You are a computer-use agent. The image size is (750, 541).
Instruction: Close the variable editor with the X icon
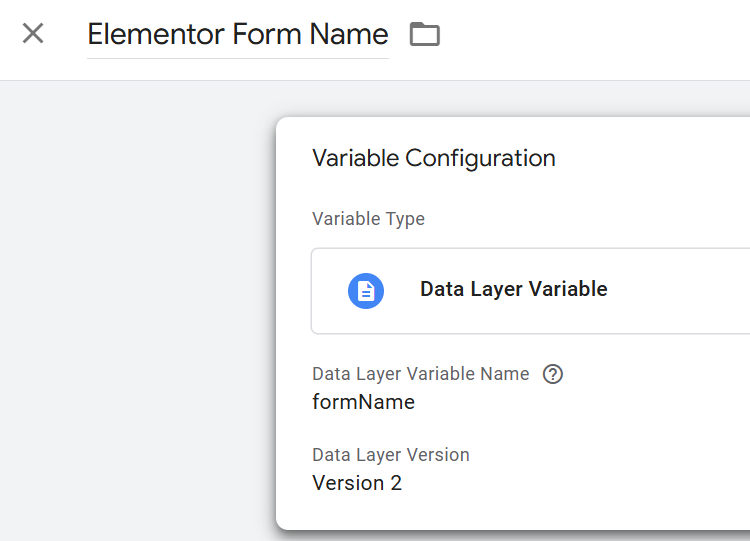pos(33,33)
